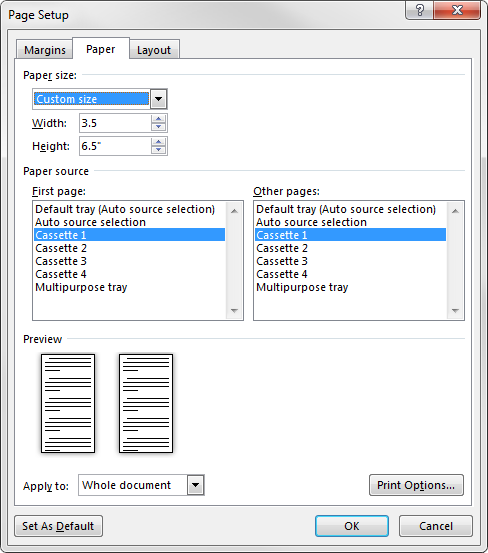The image size is (488, 553).
Task: Click the first preview page thumbnail
Action: coord(68,403)
